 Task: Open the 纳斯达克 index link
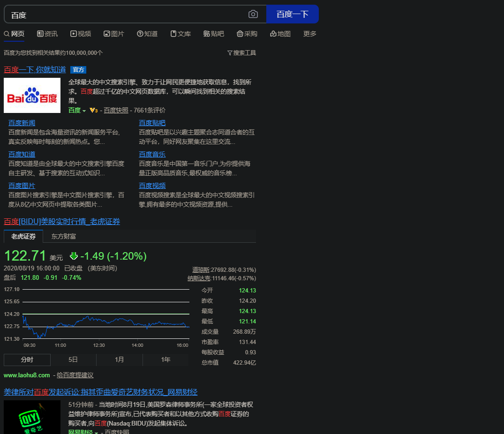click(x=199, y=278)
